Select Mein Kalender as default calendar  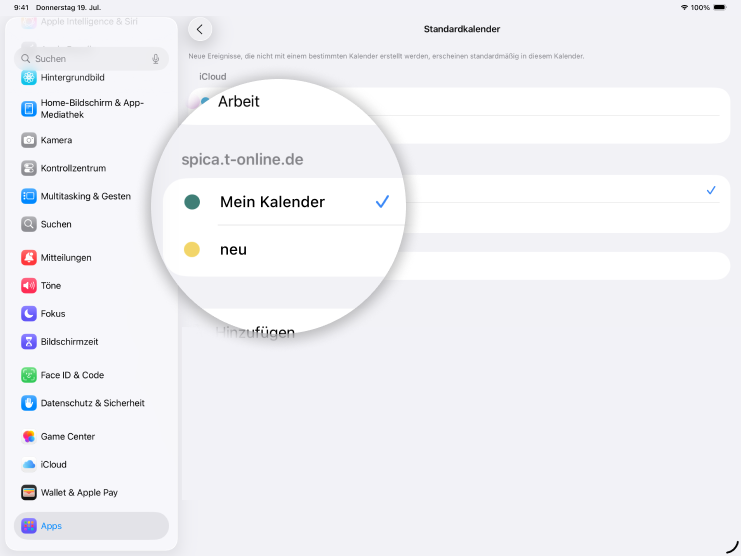click(x=272, y=202)
